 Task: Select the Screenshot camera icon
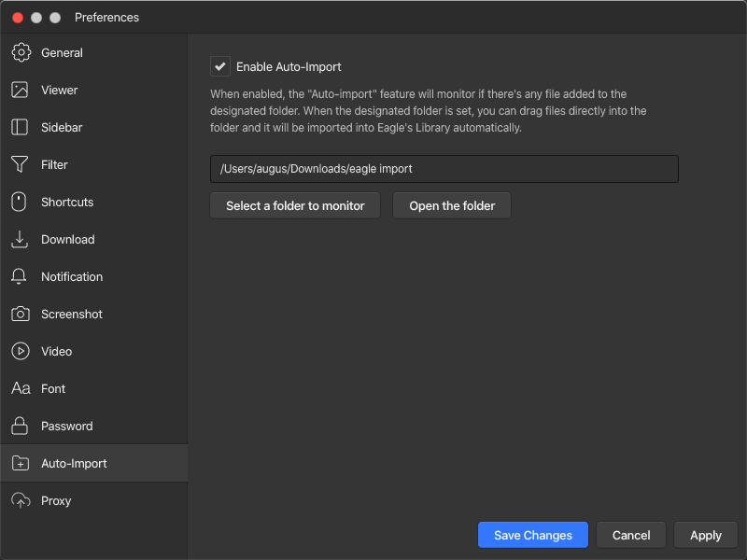pos(20,314)
